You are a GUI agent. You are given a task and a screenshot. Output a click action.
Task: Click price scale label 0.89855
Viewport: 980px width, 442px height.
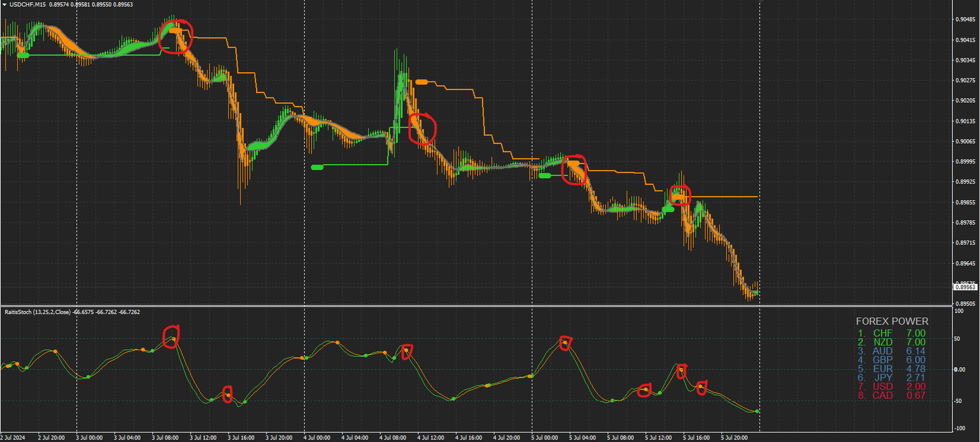(x=965, y=202)
